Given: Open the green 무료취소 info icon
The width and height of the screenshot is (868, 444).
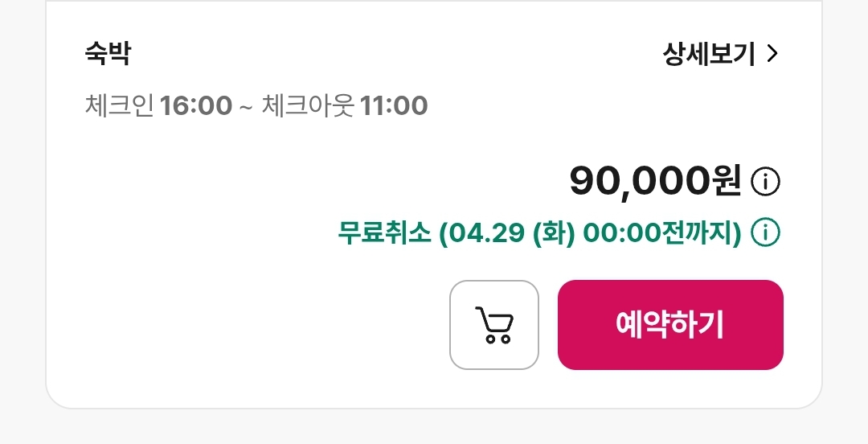Looking at the screenshot, I should [x=766, y=232].
